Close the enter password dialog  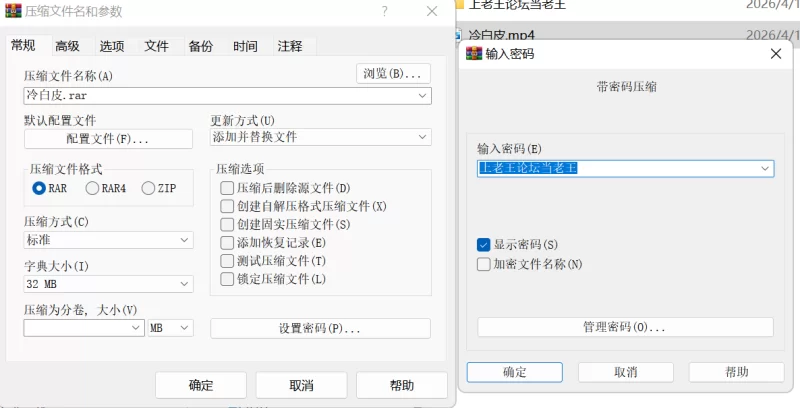pyautogui.click(x=774, y=53)
